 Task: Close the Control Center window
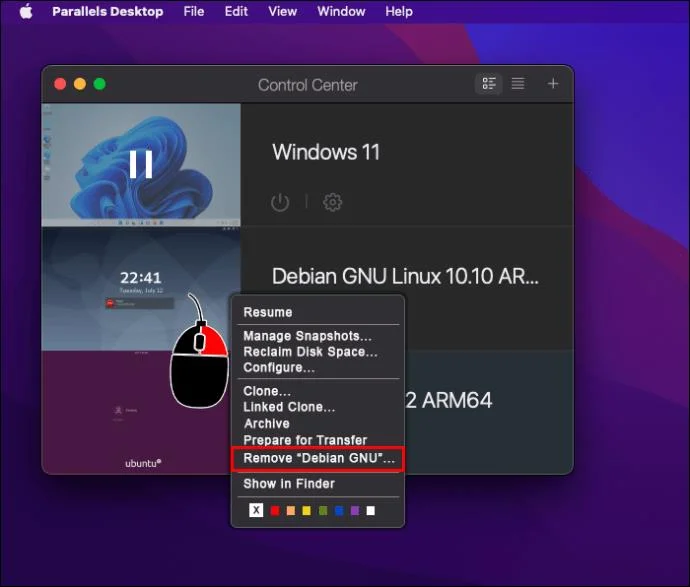60,84
